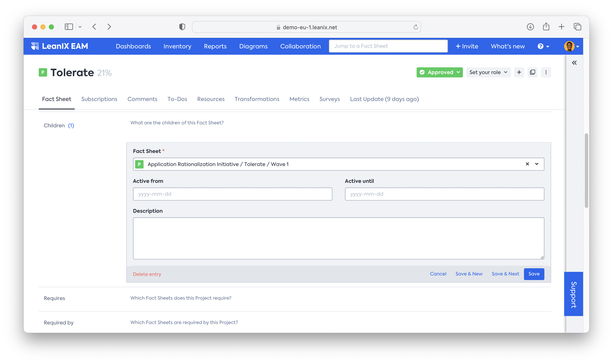Open the Reports menu
Viewport: 613px width, 364px height.
click(215, 46)
